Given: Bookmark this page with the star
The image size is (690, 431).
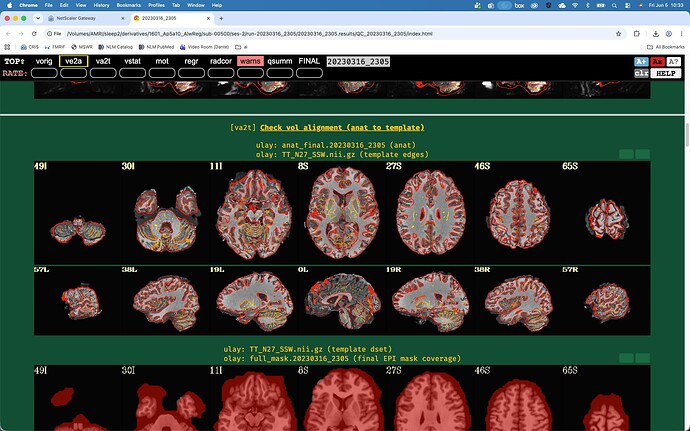Looking at the screenshot, I should [618, 33].
